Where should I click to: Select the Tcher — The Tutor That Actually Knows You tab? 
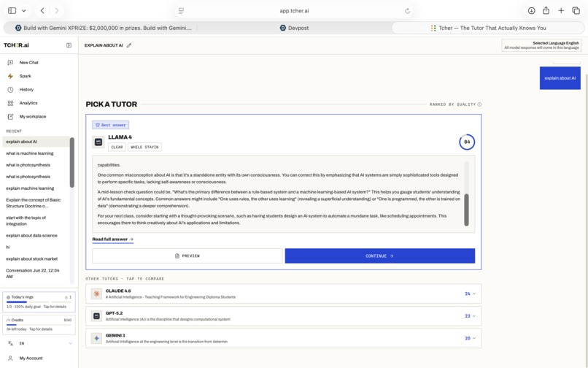click(x=488, y=28)
